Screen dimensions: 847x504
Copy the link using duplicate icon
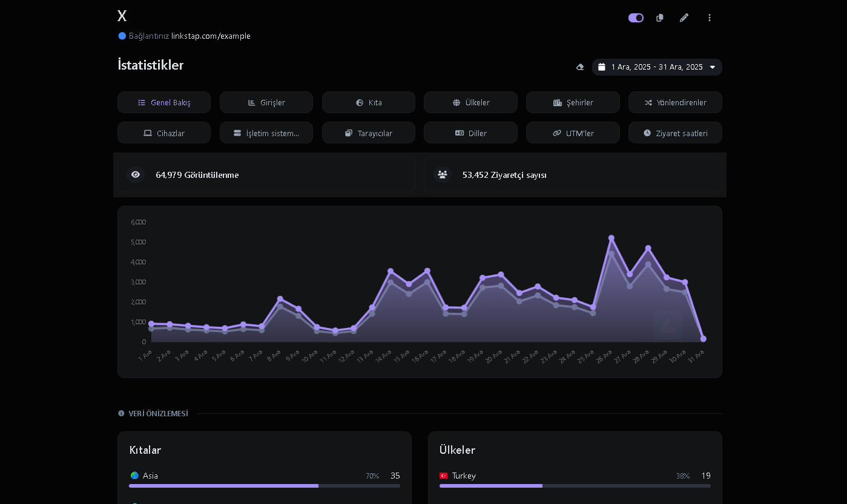[x=660, y=18]
